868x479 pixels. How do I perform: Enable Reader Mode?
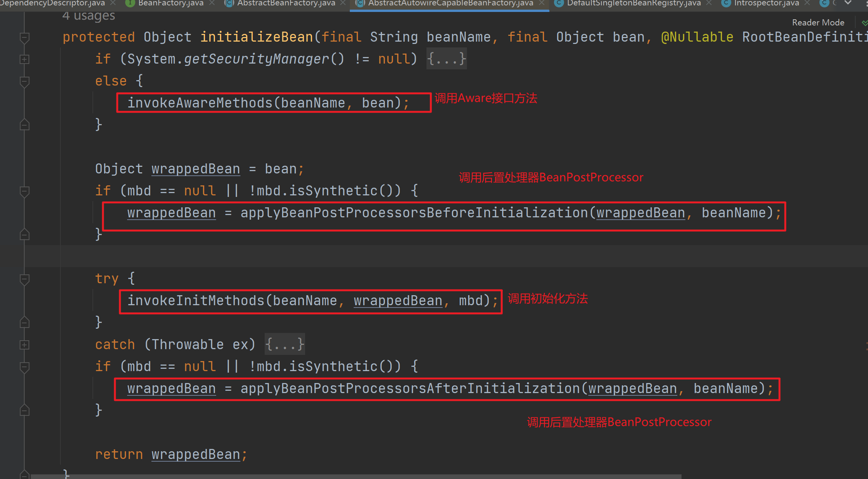point(818,22)
